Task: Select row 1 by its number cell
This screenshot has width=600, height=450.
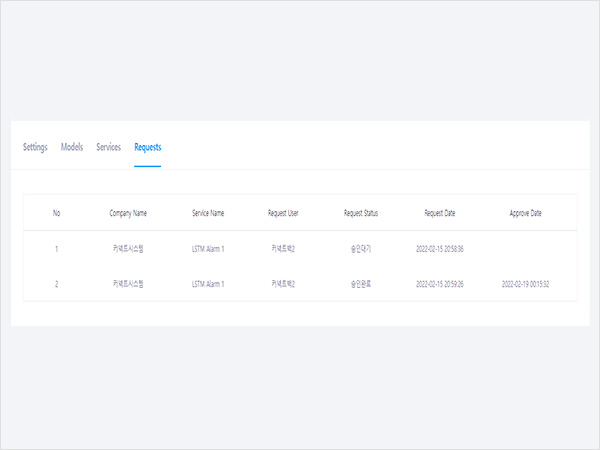Action: 57,248
